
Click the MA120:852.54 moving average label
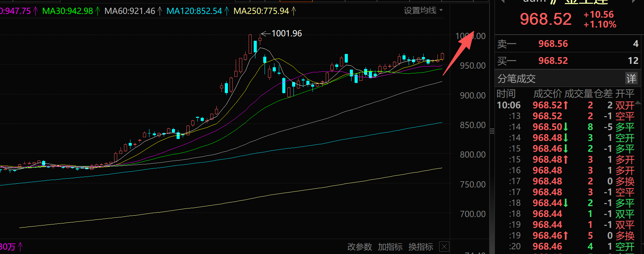coord(194,11)
